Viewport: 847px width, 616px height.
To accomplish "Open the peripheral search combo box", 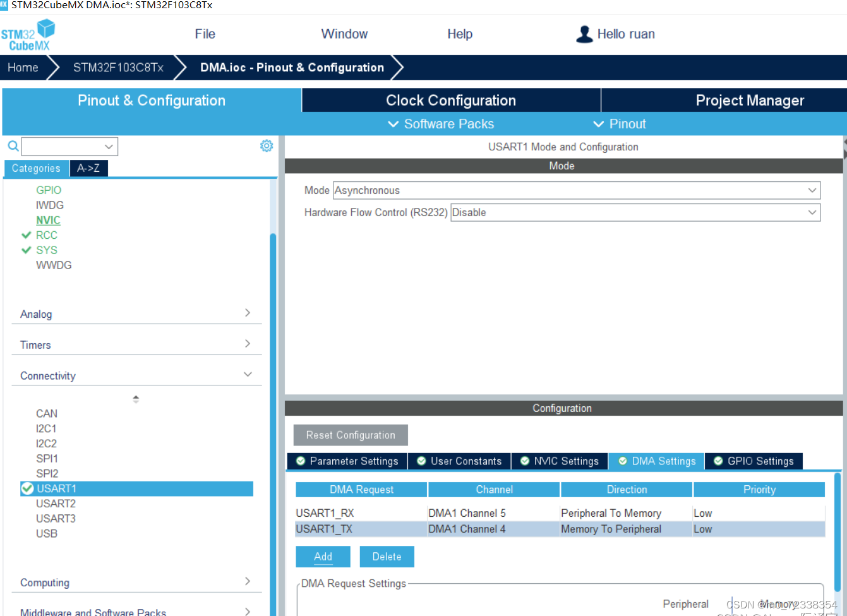I will pos(69,147).
